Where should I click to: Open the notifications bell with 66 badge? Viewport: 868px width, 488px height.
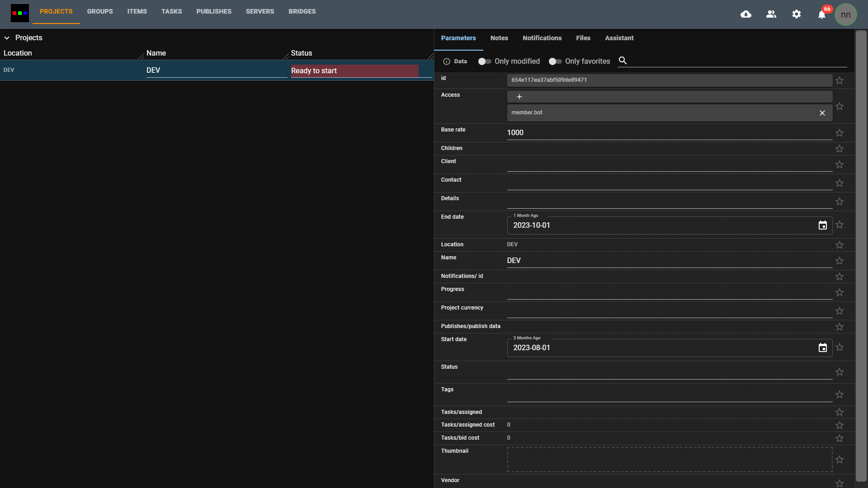click(x=822, y=15)
